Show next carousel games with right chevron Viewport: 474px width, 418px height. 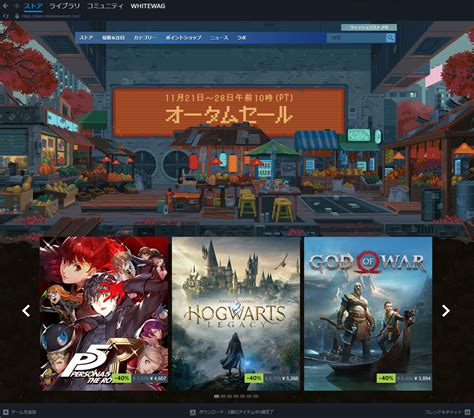point(446,311)
